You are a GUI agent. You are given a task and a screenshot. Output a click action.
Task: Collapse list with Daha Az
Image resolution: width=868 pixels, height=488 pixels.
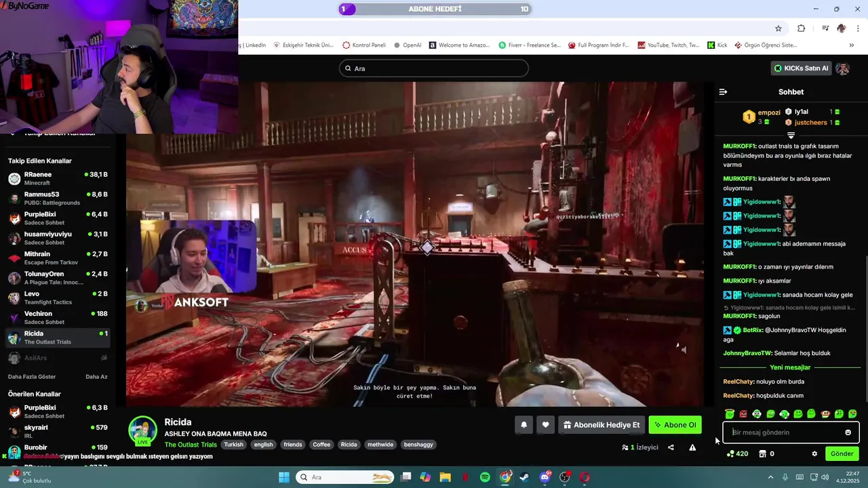[96, 376]
